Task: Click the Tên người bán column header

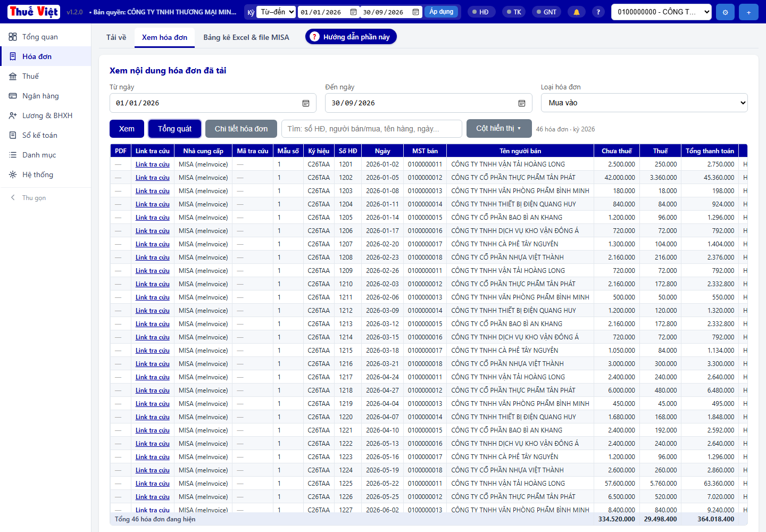Action: [x=520, y=151]
